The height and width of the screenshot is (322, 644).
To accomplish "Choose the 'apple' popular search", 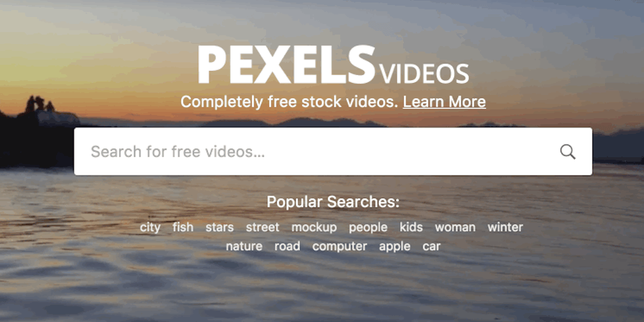I will [x=395, y=246].
